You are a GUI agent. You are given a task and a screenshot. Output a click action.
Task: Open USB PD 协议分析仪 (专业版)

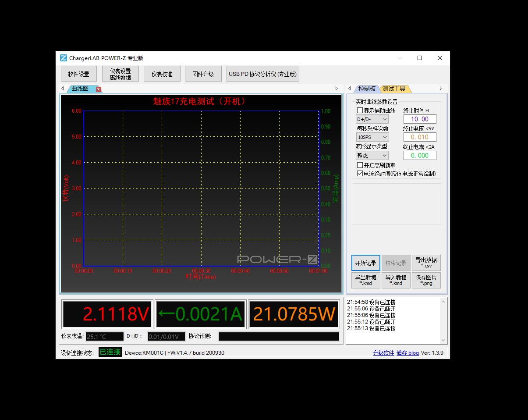coord(263,74)
